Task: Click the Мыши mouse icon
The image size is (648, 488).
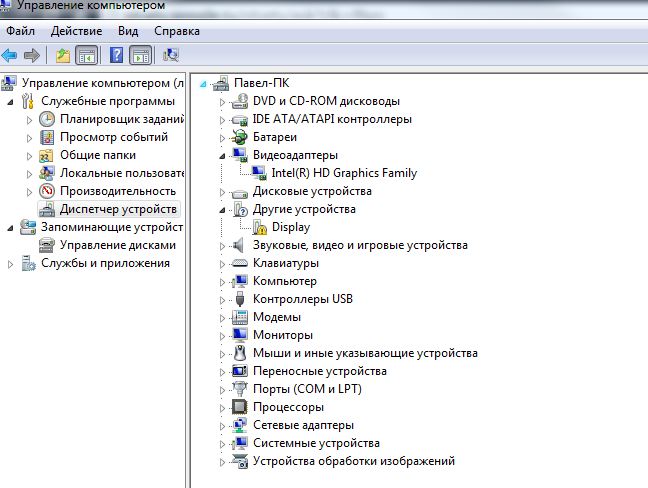Action: 240,353
